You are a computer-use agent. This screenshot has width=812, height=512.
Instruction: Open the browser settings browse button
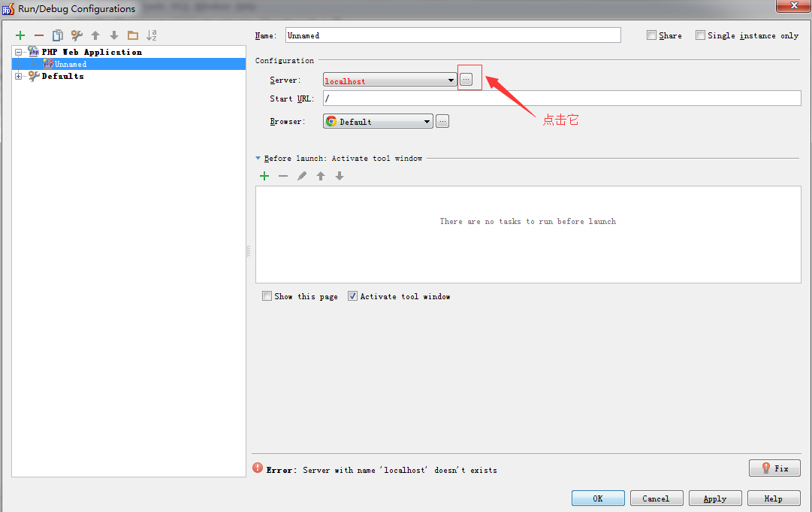(442, 121)
